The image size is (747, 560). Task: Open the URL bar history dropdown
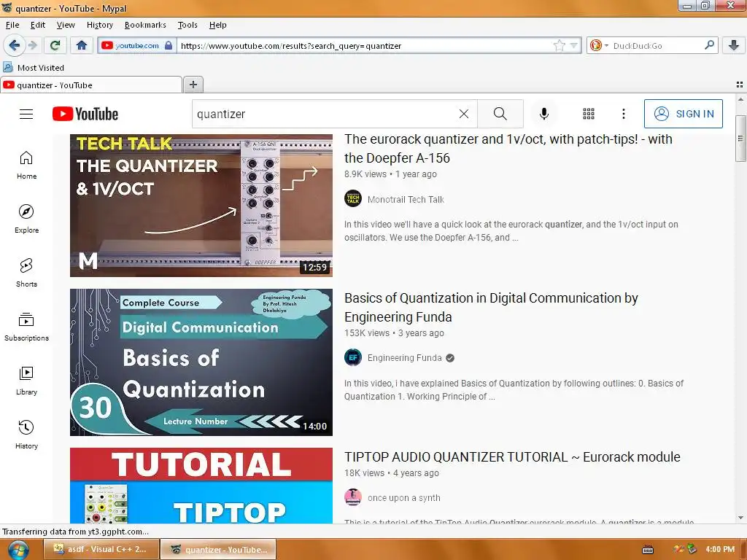[573, 46]
